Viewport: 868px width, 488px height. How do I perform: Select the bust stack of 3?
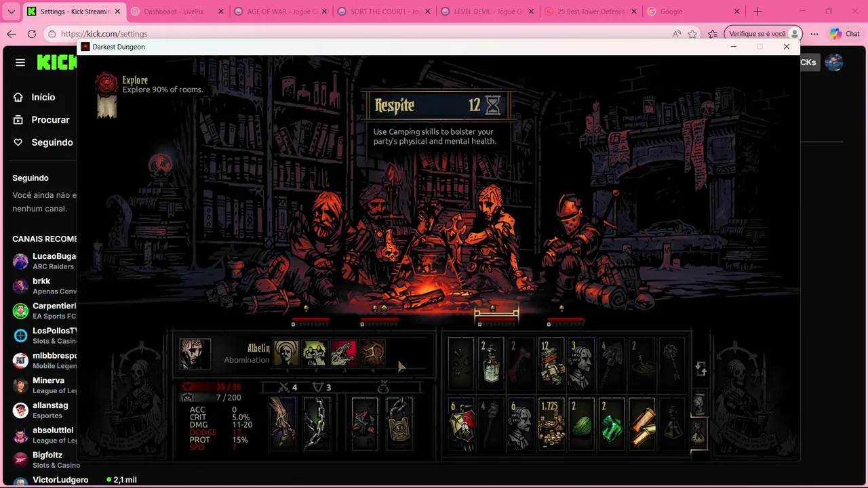point(581,365)
